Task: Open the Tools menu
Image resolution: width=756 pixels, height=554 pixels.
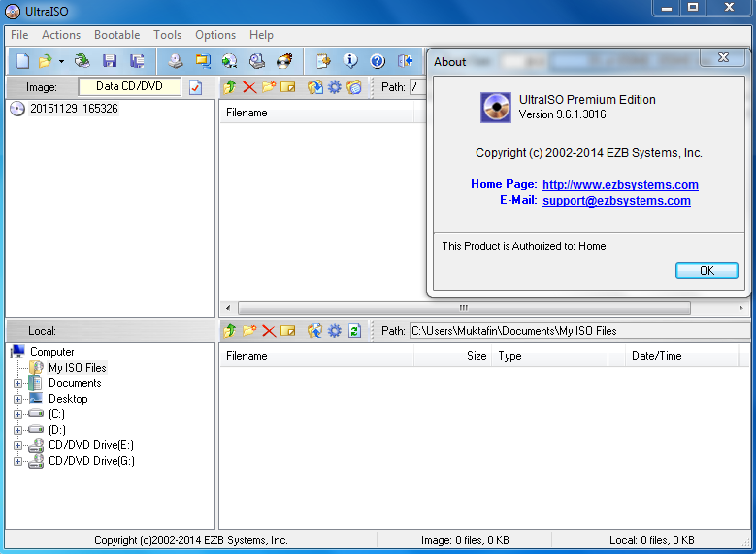Action: [x=167, y=35]
